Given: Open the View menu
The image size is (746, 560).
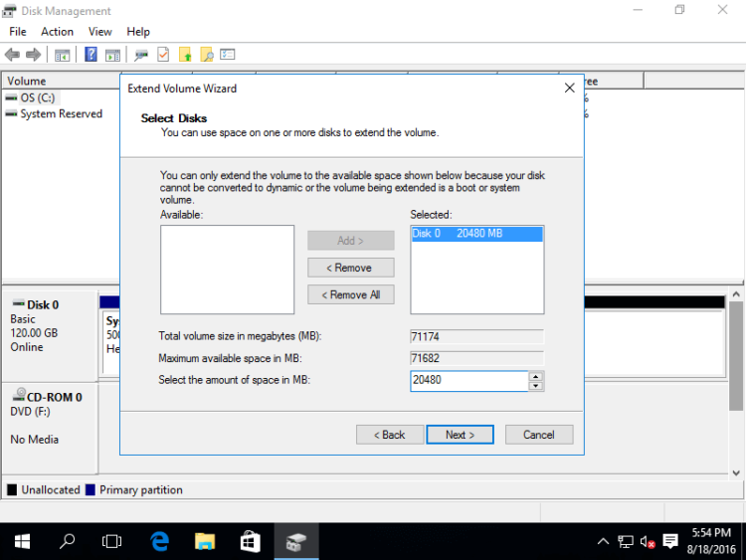Looking at the screenshot, I should (x=99, y=32).
